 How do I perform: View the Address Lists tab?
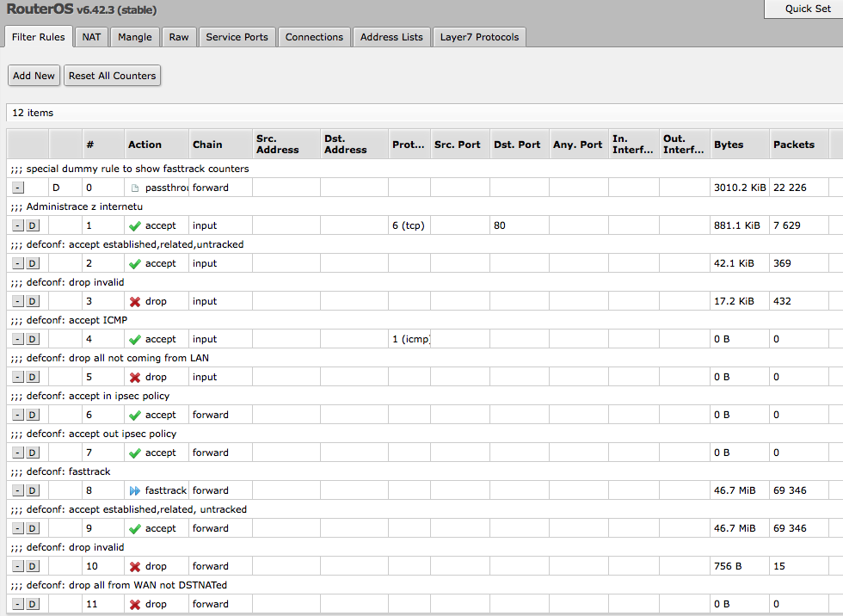[x=392, y=37]
